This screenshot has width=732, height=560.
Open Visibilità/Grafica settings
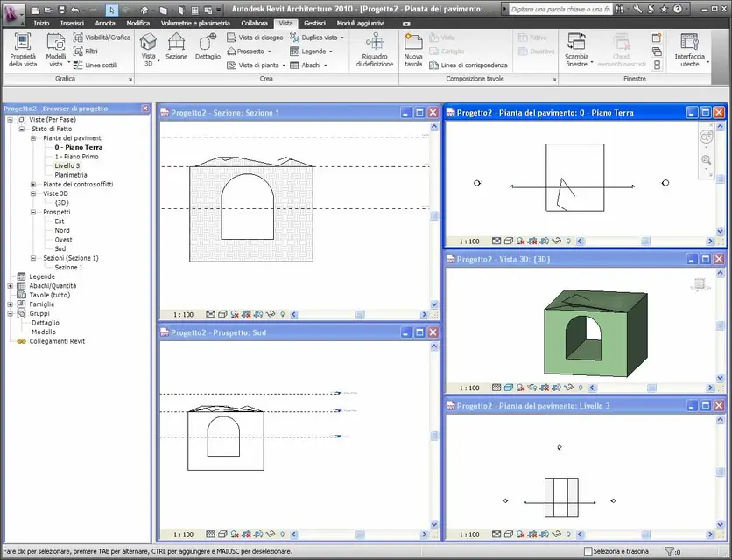coord(102,38)
